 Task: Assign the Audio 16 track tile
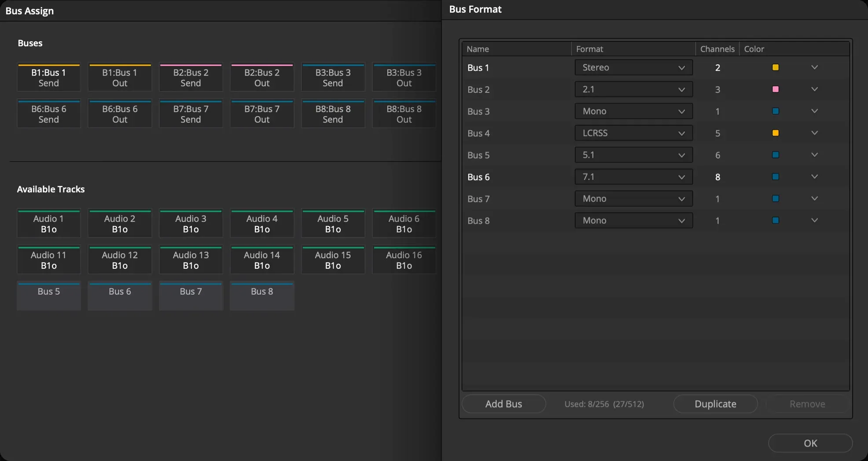[x=404, y=260]
